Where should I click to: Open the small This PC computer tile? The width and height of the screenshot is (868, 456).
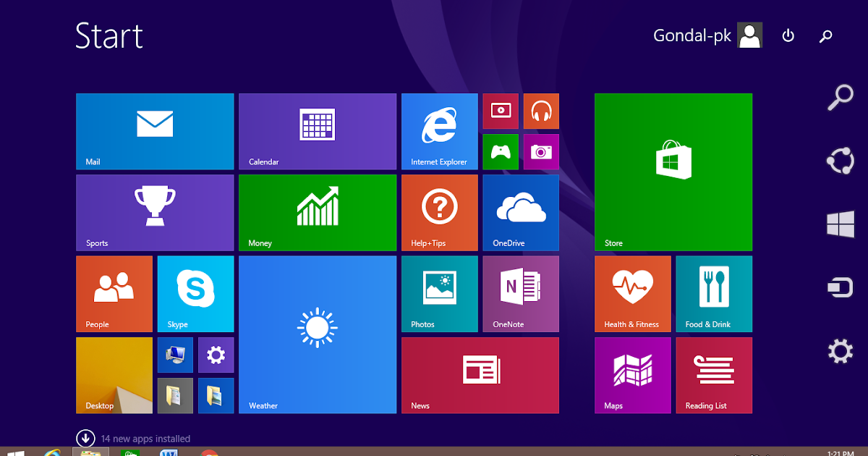point(175,355)
